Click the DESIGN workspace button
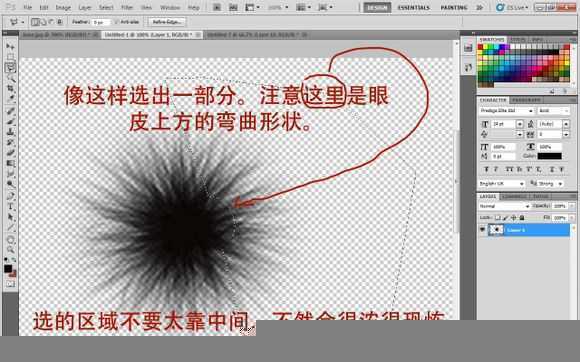This screenshot has width=580, height=362. [377, 7]
